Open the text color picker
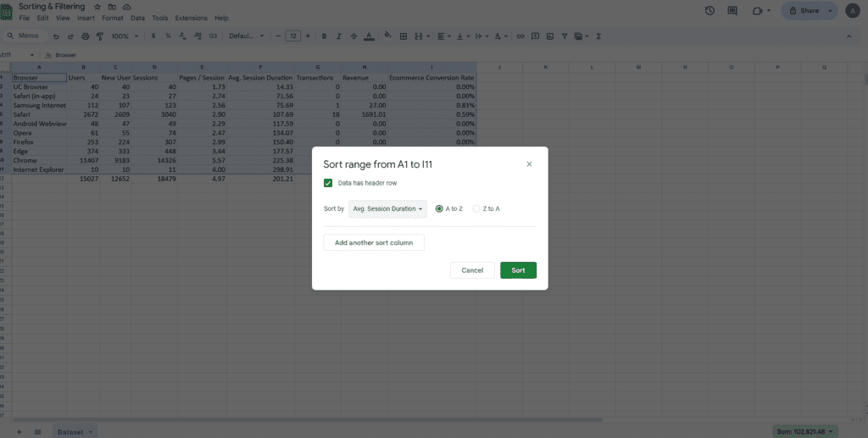The width and height of the screenshot is (868, 438). (370, 36)
